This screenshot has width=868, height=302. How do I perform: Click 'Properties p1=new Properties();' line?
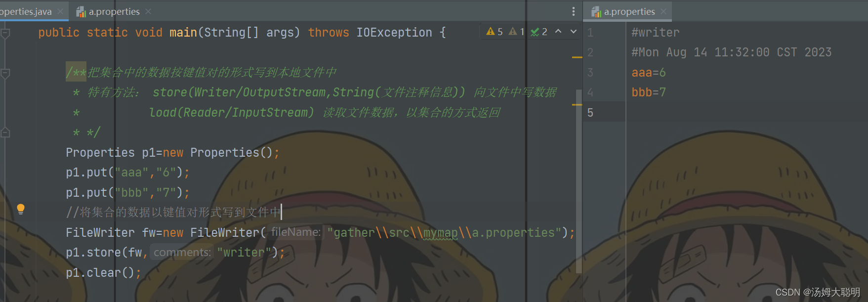(x=173, y=153)
